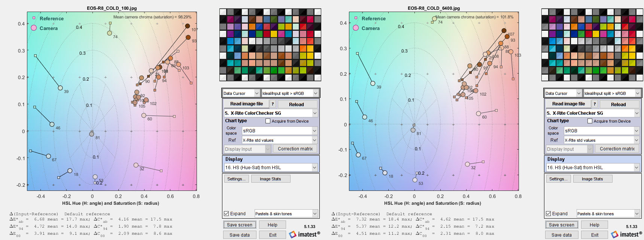Click Save screen in the EOS-R8_COLD_100 panel
This screenshot has height=240, width=644.
click(x=240, y=225)
